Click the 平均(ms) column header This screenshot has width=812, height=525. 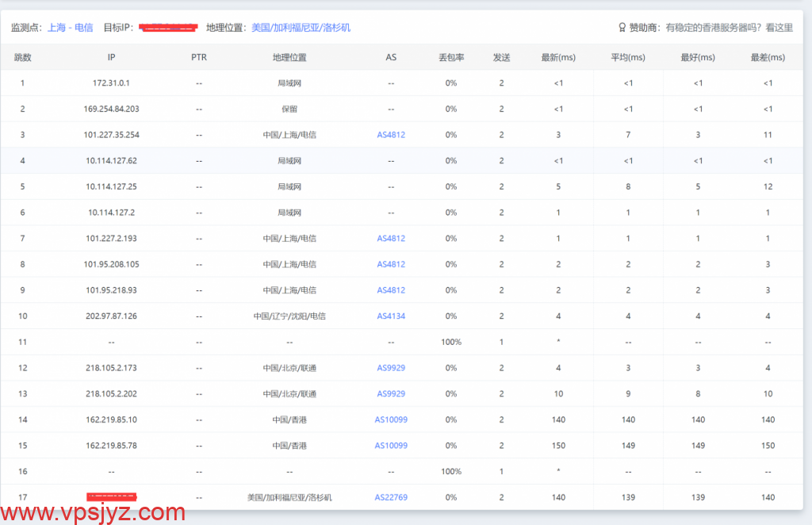tap(628, 58)
